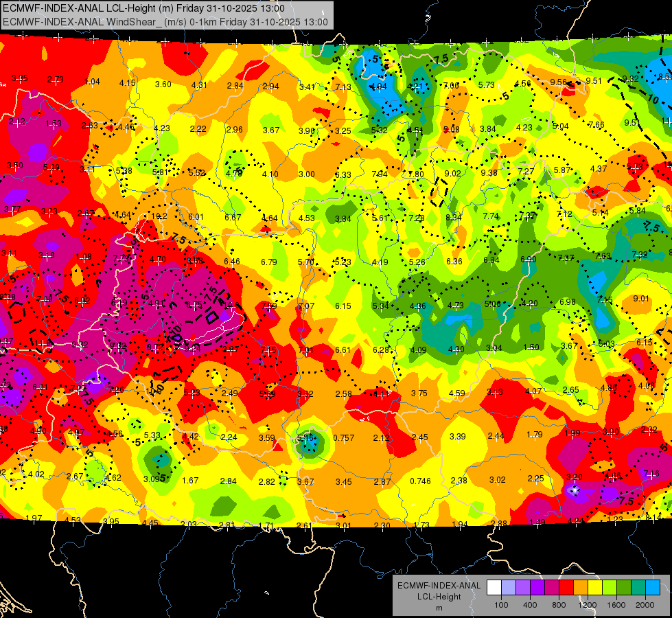The height and width of the screenshot is (618, 672).
Task: Select the shear reading 2.58
Action: pos(344,393)
